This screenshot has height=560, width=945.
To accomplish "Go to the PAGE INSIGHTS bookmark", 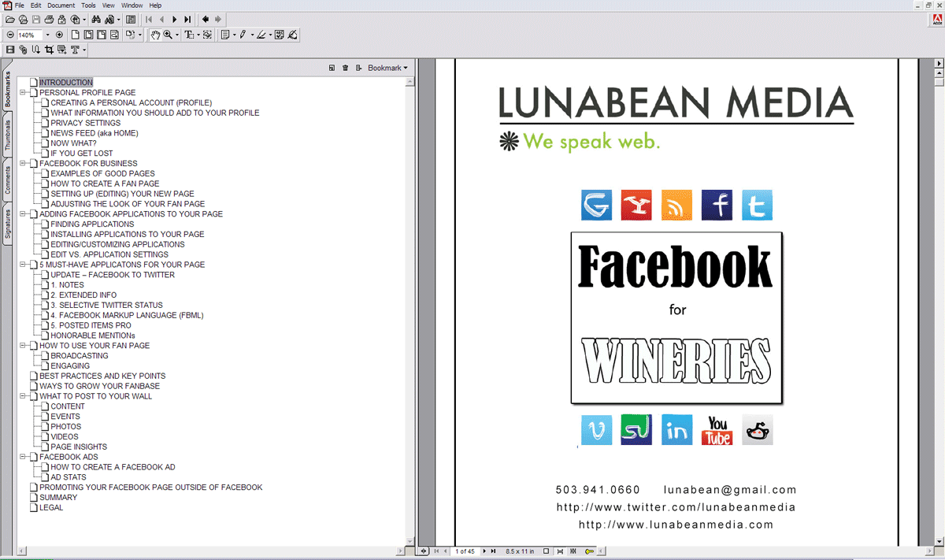I will tap(79, 447).
